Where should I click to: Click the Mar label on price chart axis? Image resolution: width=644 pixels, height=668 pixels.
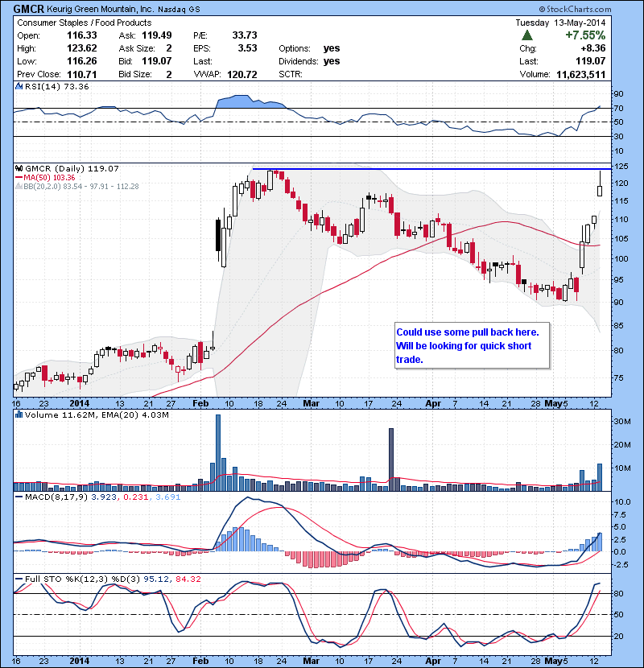pos(311,403)
